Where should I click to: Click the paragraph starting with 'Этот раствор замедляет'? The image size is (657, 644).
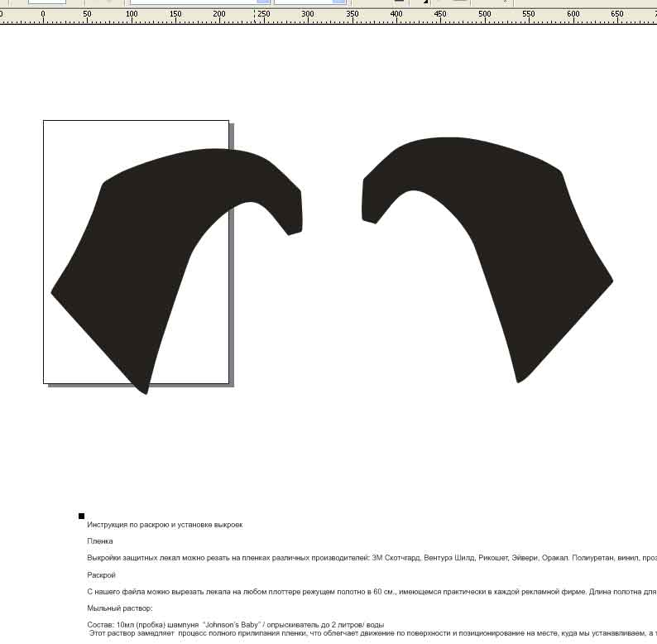372,633
